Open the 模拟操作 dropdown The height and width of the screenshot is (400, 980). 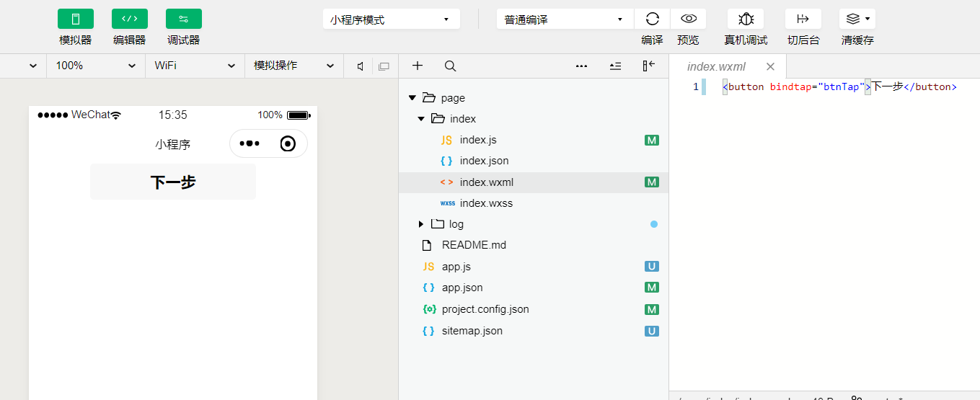[294, 66]
